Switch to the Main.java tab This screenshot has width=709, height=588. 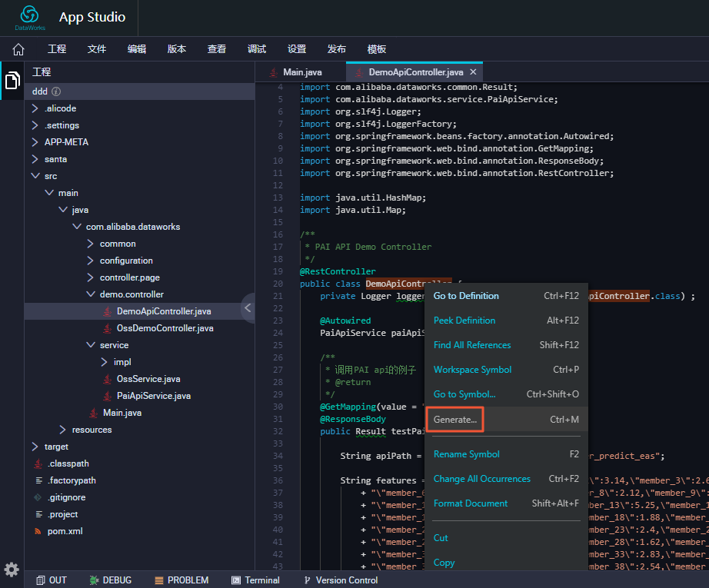click(300, 72)
